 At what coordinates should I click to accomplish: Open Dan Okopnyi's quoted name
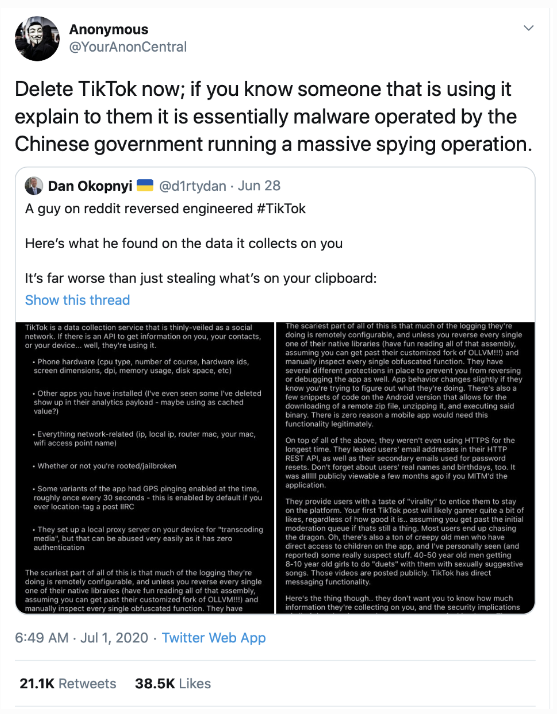tap(90, 186)
